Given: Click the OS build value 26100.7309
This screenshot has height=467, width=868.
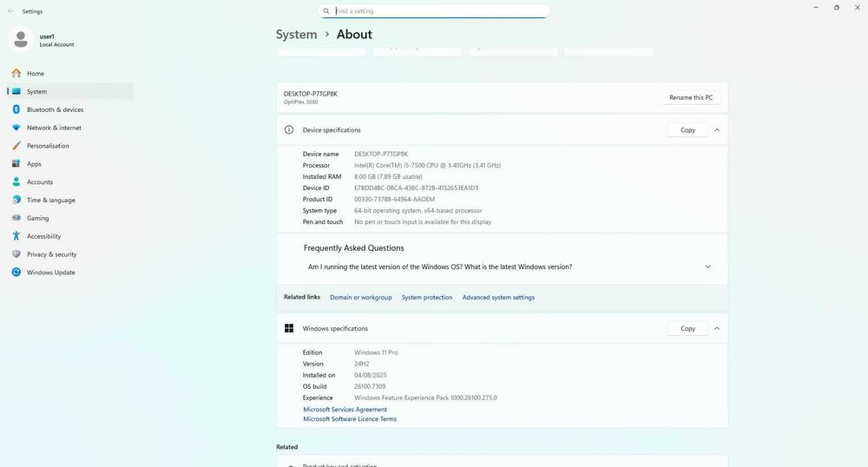Looking at the screenshot, I should tap(370, 386).
